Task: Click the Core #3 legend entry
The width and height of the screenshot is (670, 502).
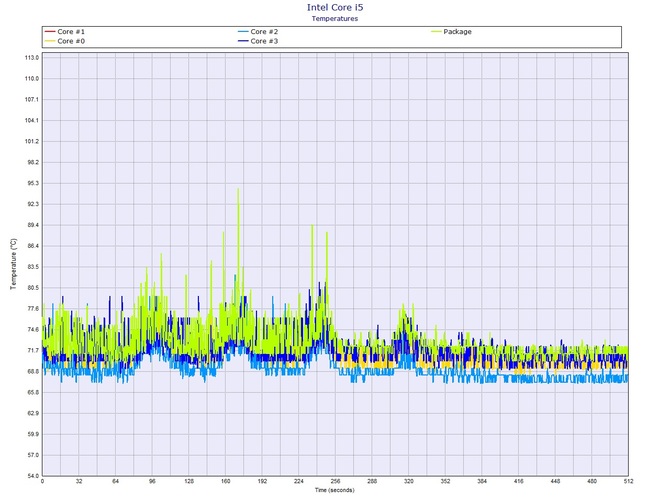Action: [x=258, y=41]
